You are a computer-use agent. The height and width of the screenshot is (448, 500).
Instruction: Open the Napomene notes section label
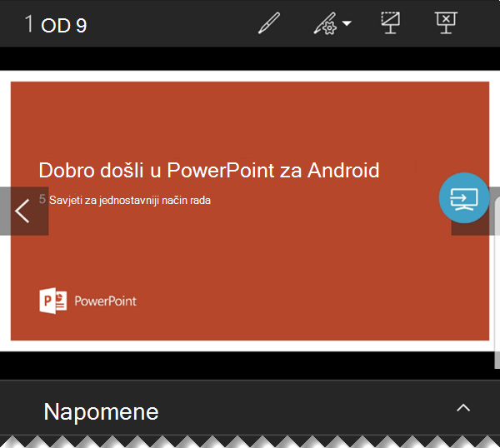click(x=101, y=411)
